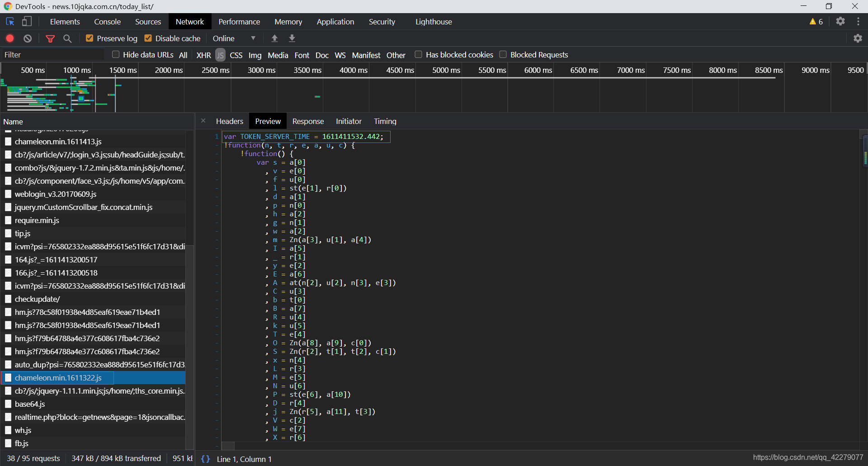The width and height of the screenshot is (868, 466).
Task: Filter requests by WS type
Action: [x=340, y=55]
